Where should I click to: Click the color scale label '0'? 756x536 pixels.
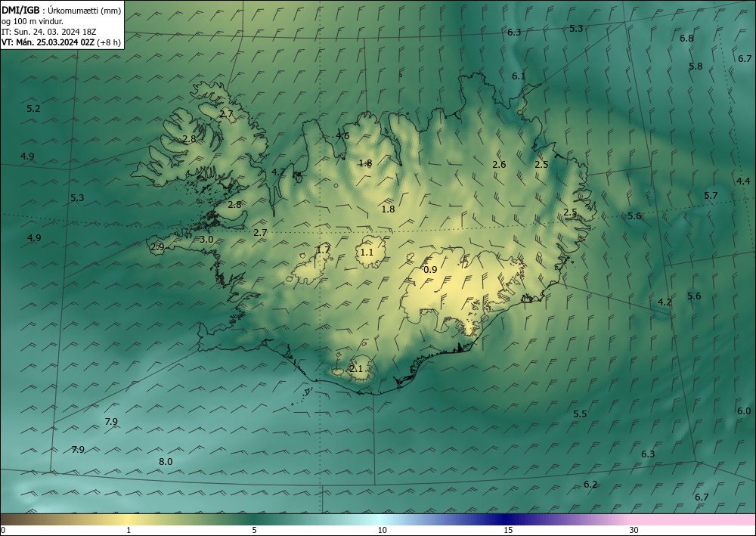[x=3, y=531]
